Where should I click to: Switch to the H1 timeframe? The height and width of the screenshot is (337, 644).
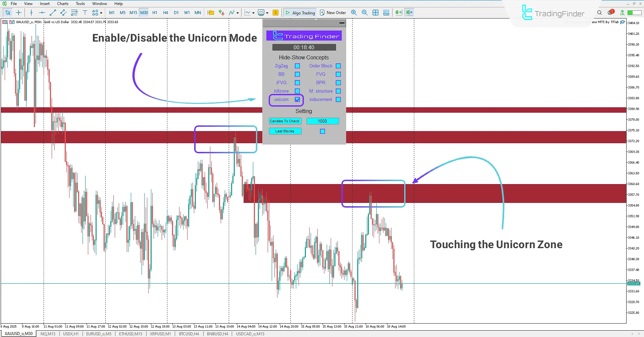coord(155,12)
